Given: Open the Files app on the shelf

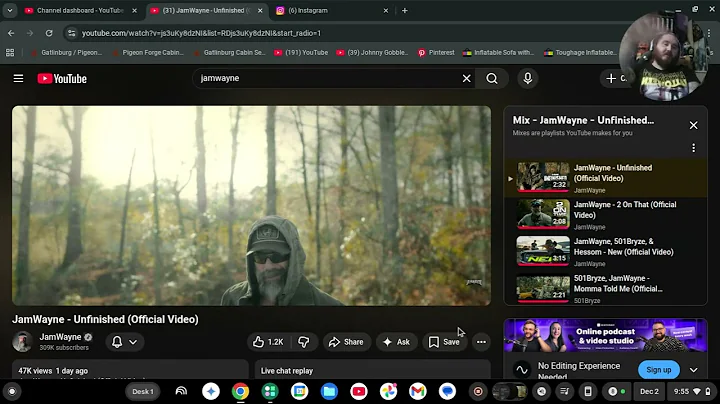Looking at the screenshot, I should [x=329, y=392].
